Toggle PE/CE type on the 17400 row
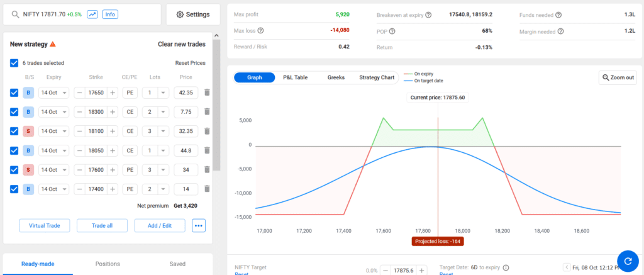 [130, 189]
